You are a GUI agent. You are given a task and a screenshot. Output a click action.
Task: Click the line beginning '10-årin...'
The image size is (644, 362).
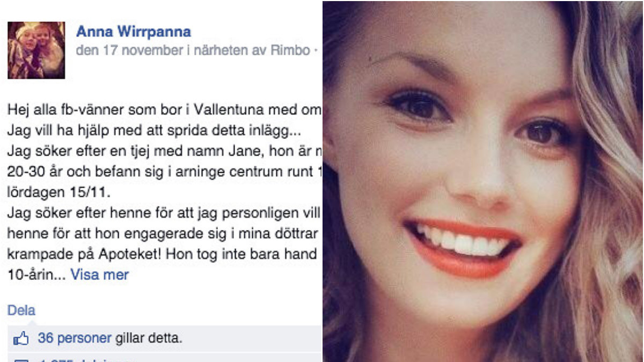[68, 275]
